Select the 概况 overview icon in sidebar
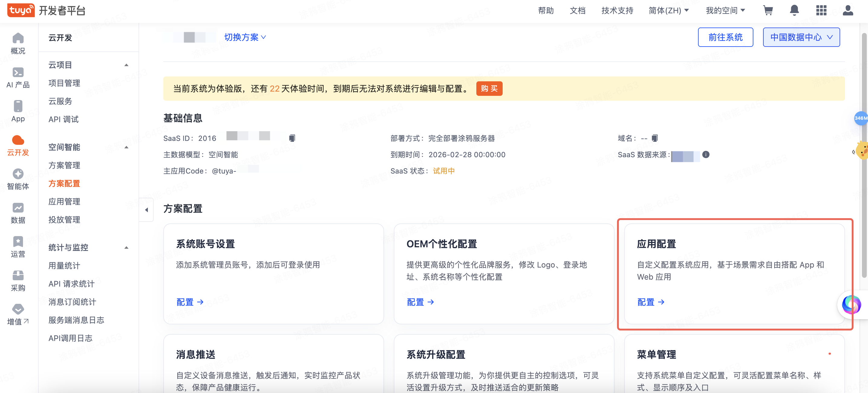868x393 pixels. pos(18,44)
